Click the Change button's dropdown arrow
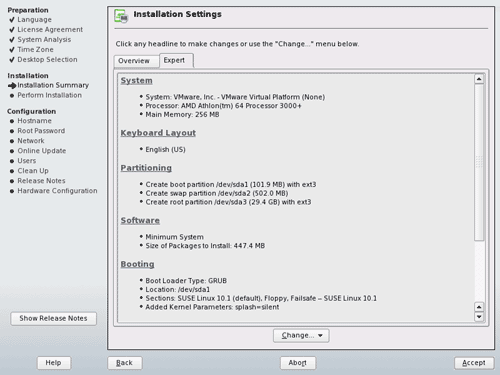 (320, 336)
